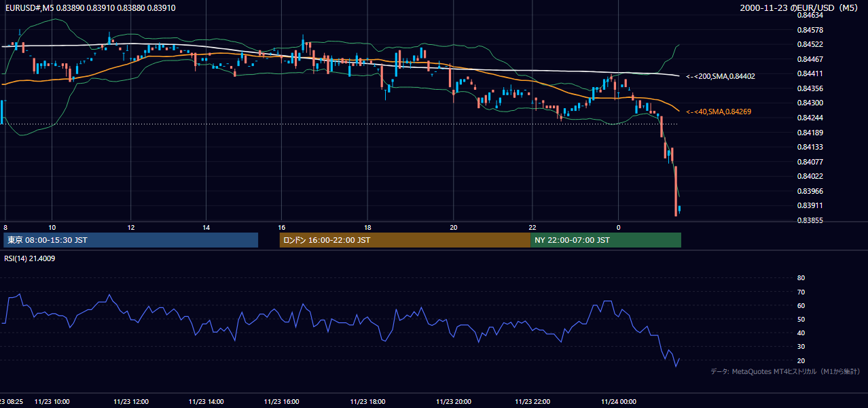Image resolution: width=868 pixels, height=408 pixels.
Task: Select the NY 22:00-07:00 JST session bar
Action: coord(606,240)
